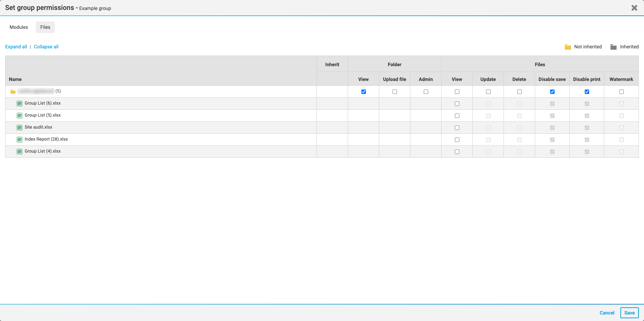
Task: Select the Files tab
Action: (x=45, y=27)
